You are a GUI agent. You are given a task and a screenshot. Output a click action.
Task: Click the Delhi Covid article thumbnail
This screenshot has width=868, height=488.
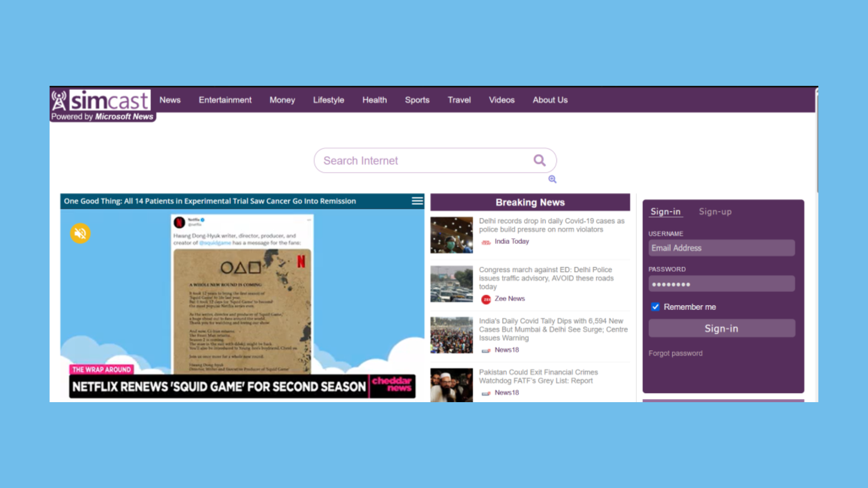pos(452,235)
